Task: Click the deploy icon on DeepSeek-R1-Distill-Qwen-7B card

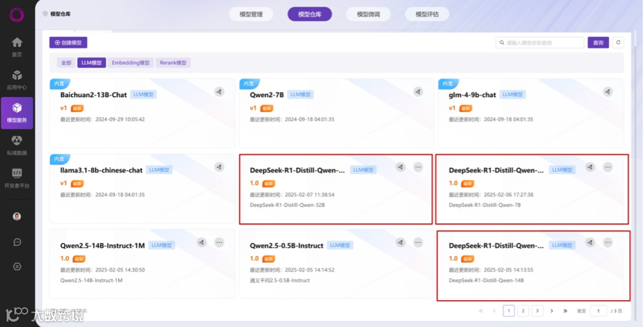Action: (x=590, y=167)
